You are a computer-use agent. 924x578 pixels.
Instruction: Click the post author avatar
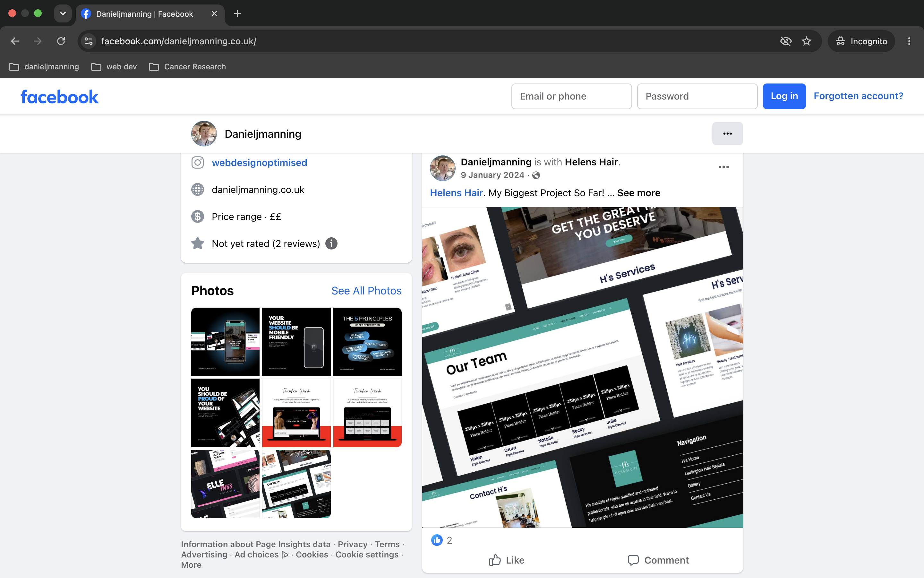click(442, 168)
